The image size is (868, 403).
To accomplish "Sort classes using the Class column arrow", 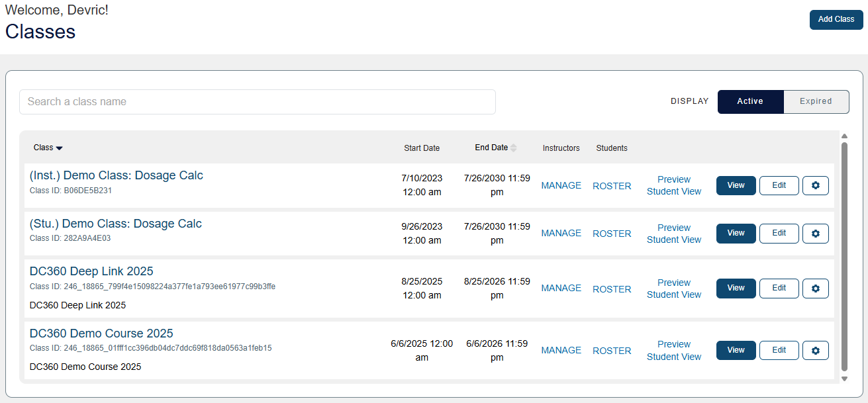I will pos(59,148).
